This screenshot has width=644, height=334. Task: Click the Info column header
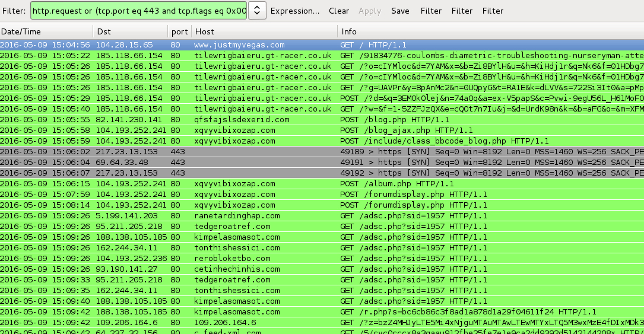[490, 31]
